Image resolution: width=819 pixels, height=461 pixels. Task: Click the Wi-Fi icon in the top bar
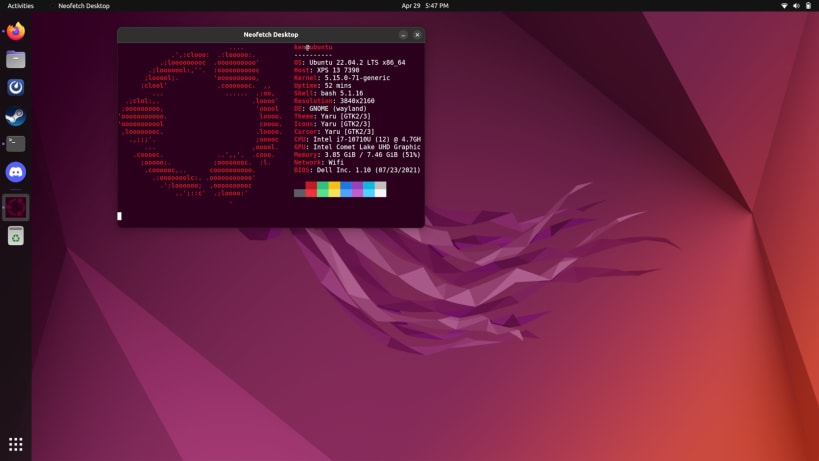coord(784,6)
